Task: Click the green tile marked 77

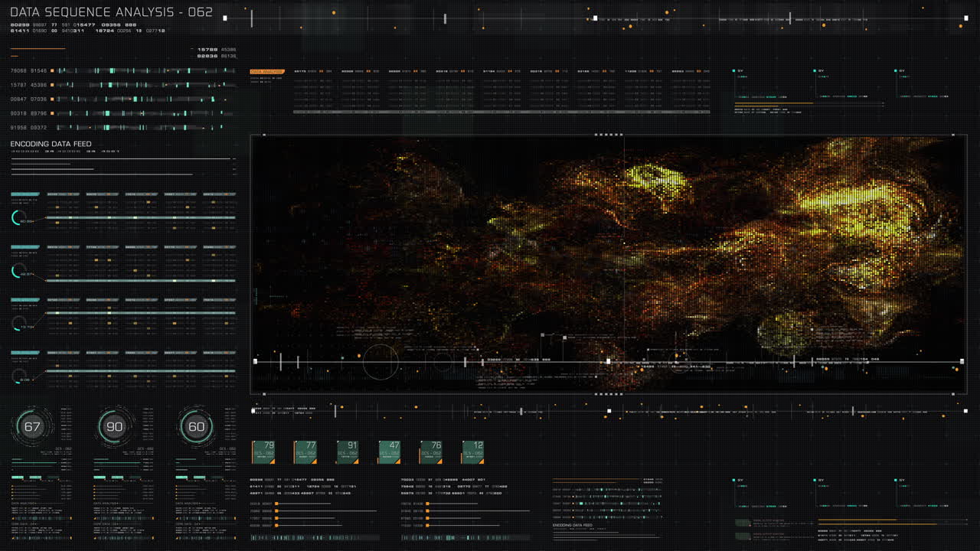Action: point(305,452)
